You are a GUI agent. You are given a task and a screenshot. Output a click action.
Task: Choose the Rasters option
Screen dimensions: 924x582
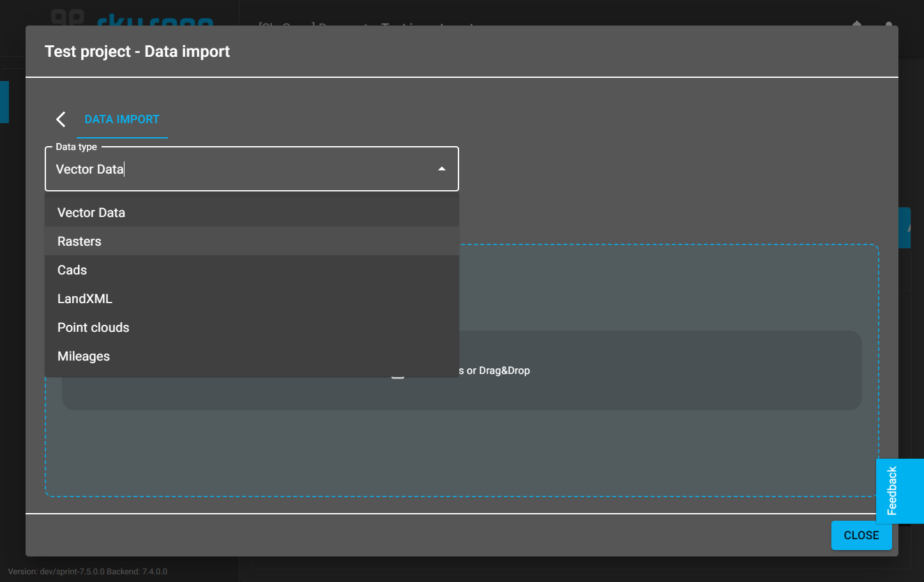pos(252,241)
